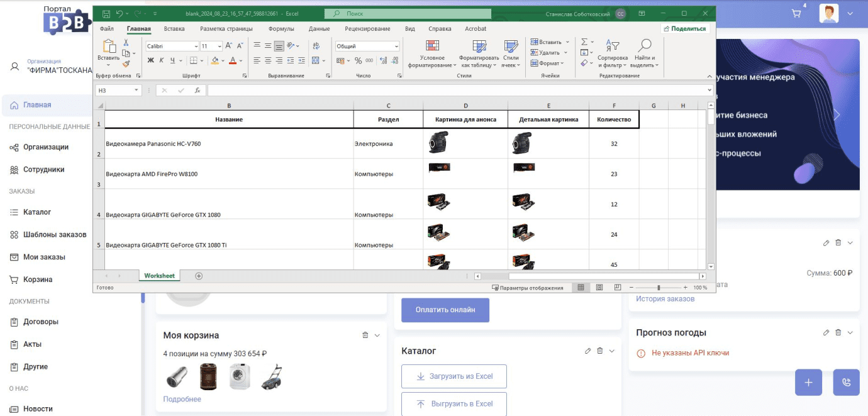Click the trash icon in Моя корзина widget

[365, 335]
